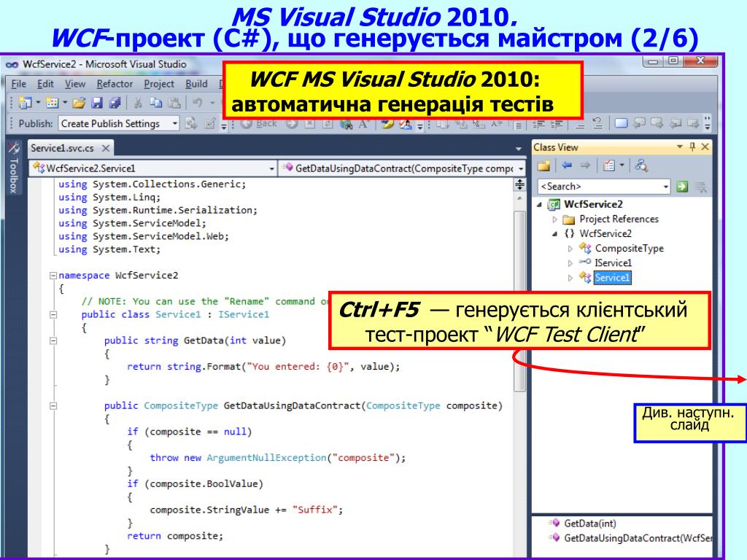This screenshot has height=560, width=747.
Task: Expand the CompositeType class node
Action: pos(570,249)
